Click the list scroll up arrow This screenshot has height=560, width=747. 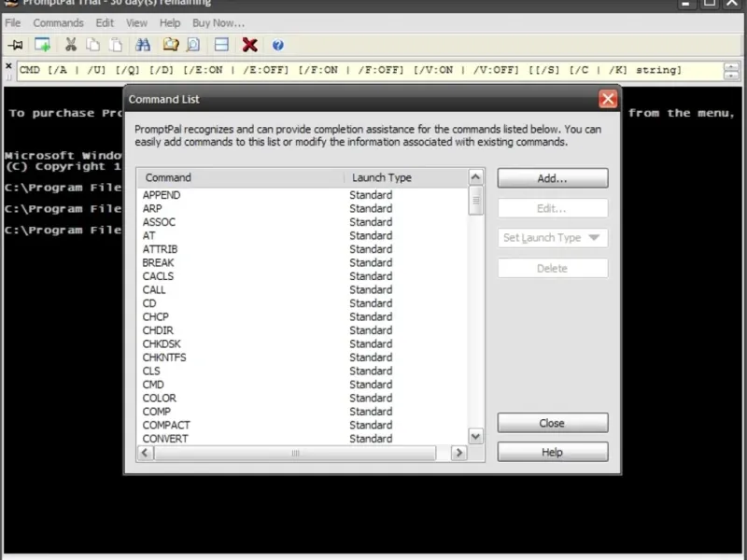tap(475, 177)
